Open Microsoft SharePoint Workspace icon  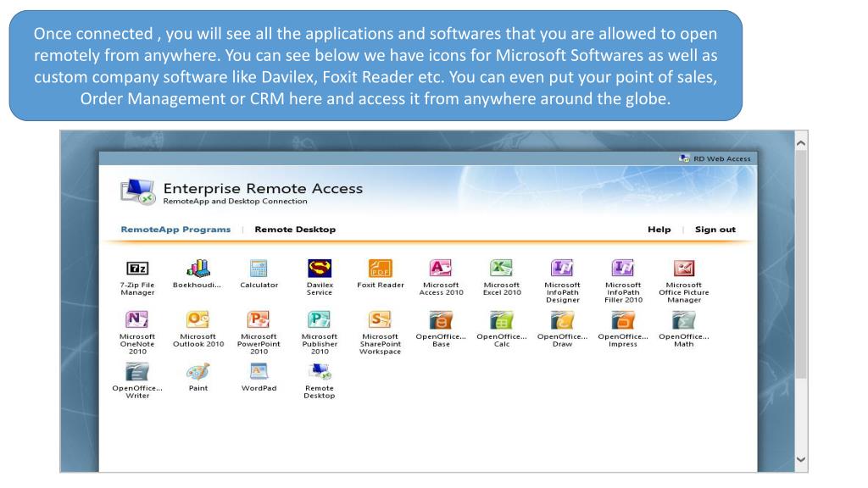381,319
